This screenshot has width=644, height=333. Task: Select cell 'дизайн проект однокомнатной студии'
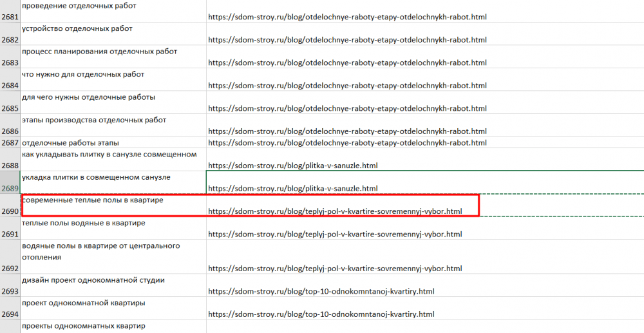(113, 285)
